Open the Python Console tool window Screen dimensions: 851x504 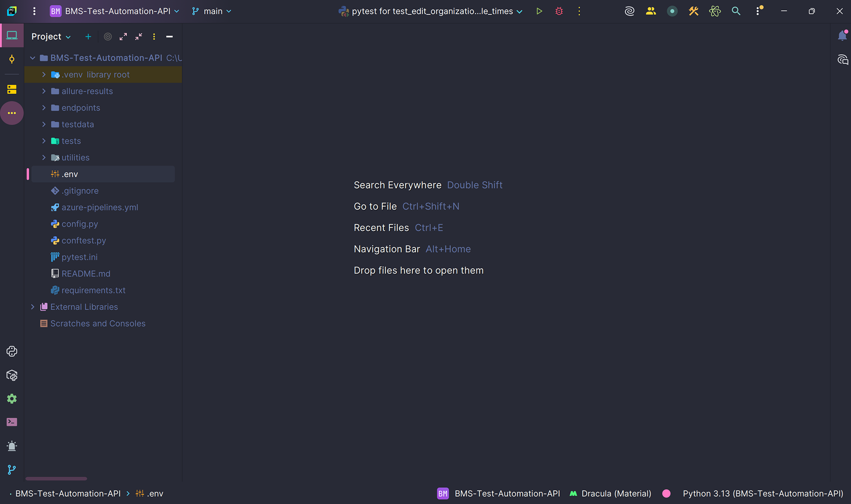tap(12, 351)
